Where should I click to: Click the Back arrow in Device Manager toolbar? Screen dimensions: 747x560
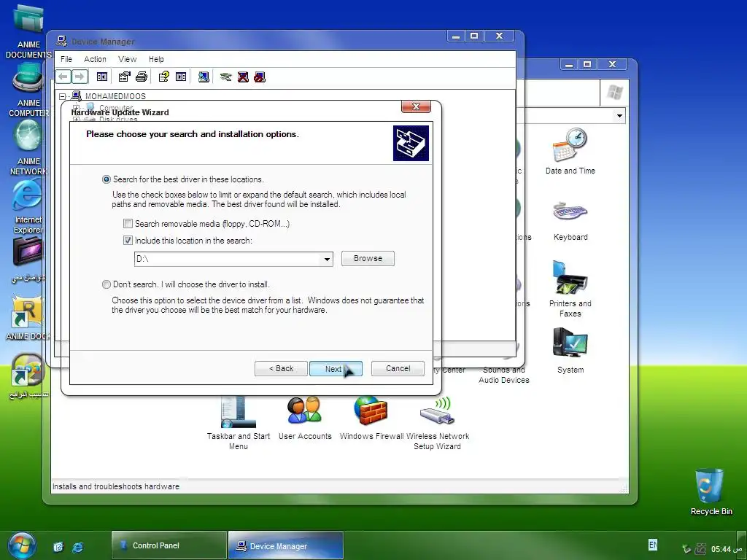pyautogui.click(x=63, y=77)
